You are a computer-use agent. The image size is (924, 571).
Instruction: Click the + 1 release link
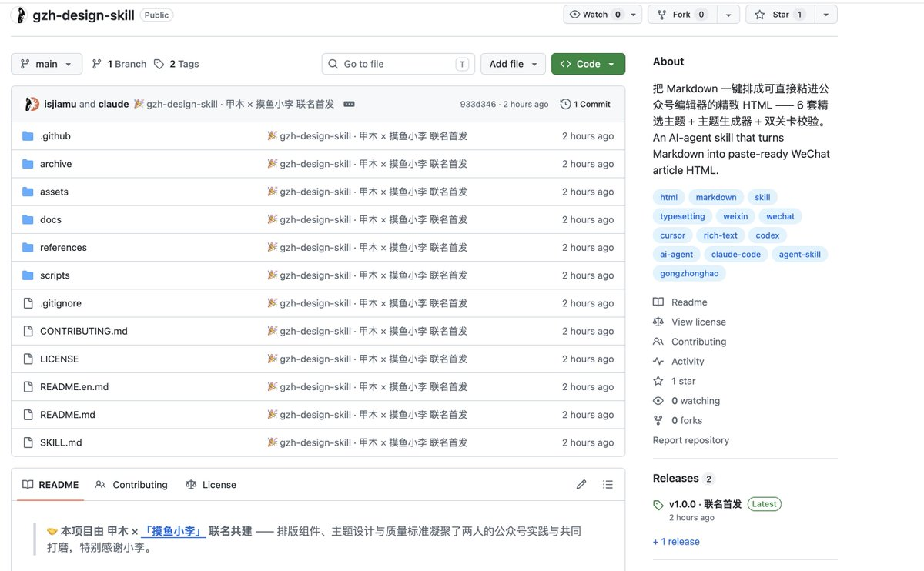[676, 542]
